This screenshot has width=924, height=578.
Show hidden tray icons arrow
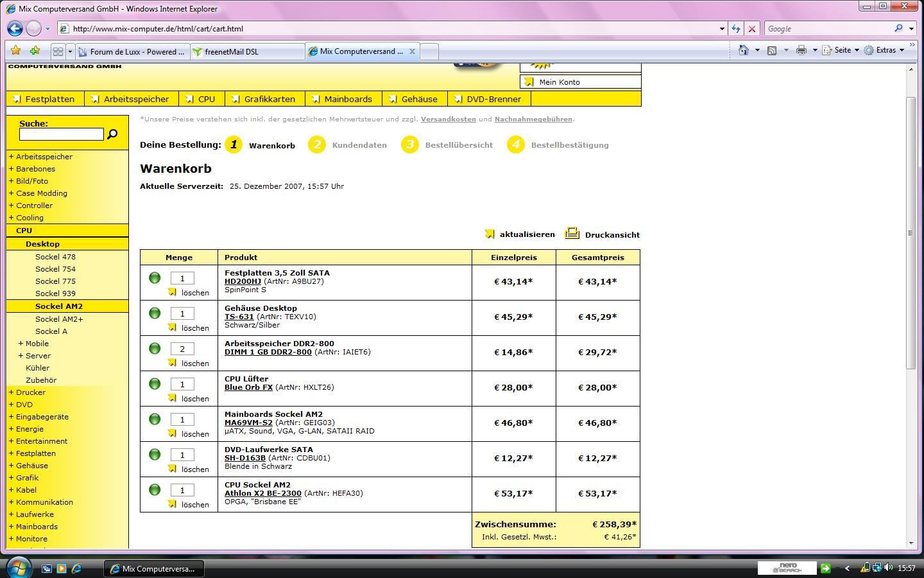coord(848,568)
